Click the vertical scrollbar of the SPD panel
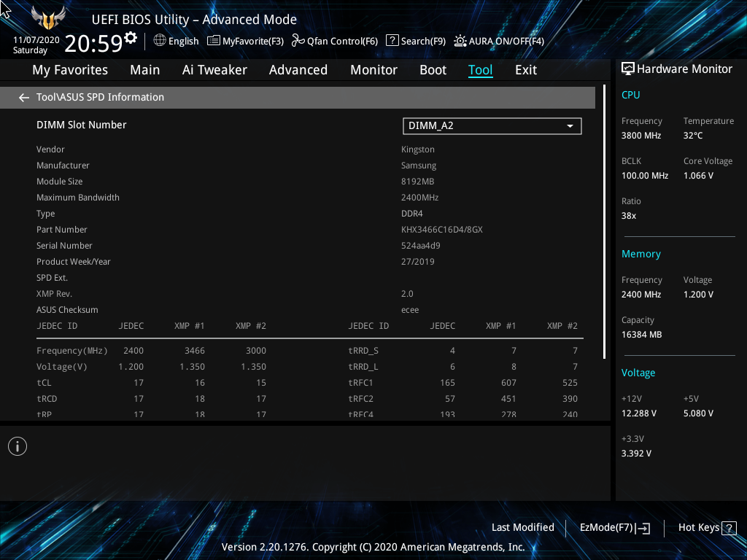Image resolution: width=747 pixels, height=560 pixels. click(x=604, y=222)
